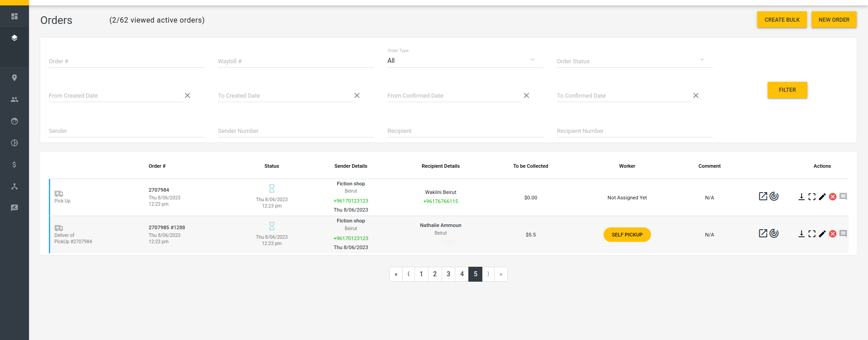This screenshot has width=868, height=340.
Task: Edit order 2707984 with the pencil icon
Action: coord(822,197)
